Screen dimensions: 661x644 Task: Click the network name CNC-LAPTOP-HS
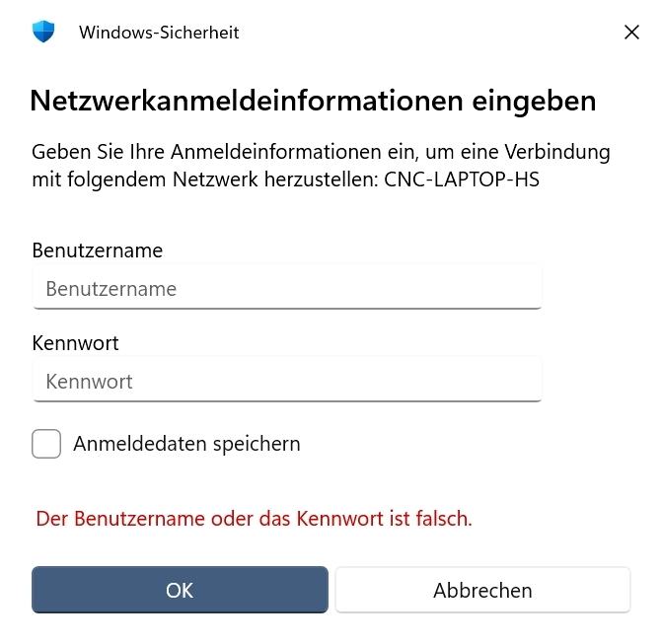click(462, 179)
